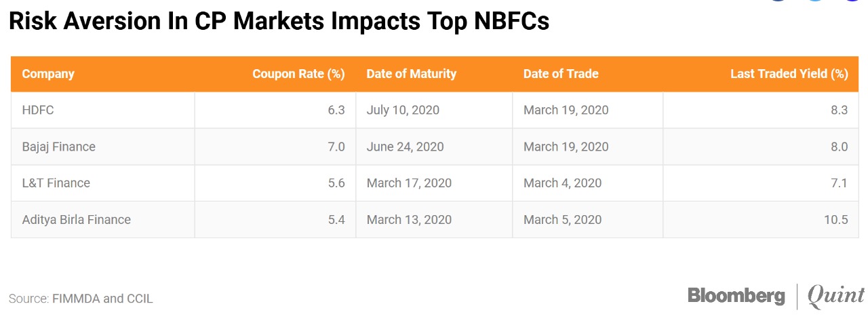This screenshot has width=868, height=321.
Task: Click Aditya Birla's March 13, 2020 maturity
Action: point(409,220)
